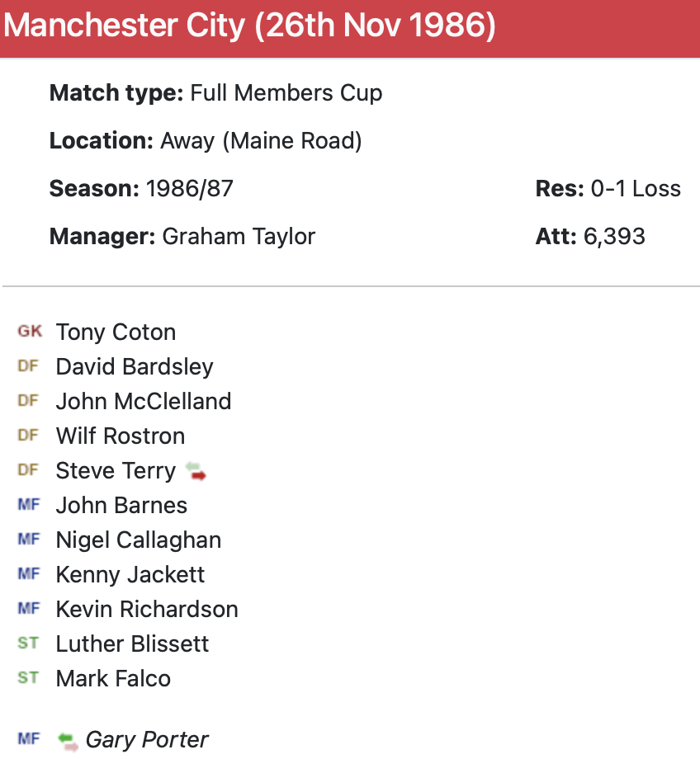Viewport: 700px width, 759px height.
Task: Click the GK icon beside Tony Coton
Action: pyautogui.click(x=30, y=332)
